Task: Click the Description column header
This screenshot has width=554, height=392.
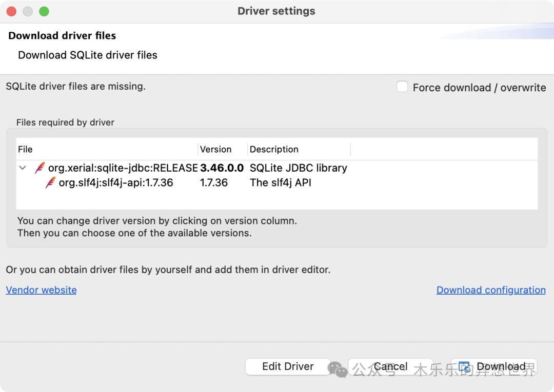Action: 299,149
